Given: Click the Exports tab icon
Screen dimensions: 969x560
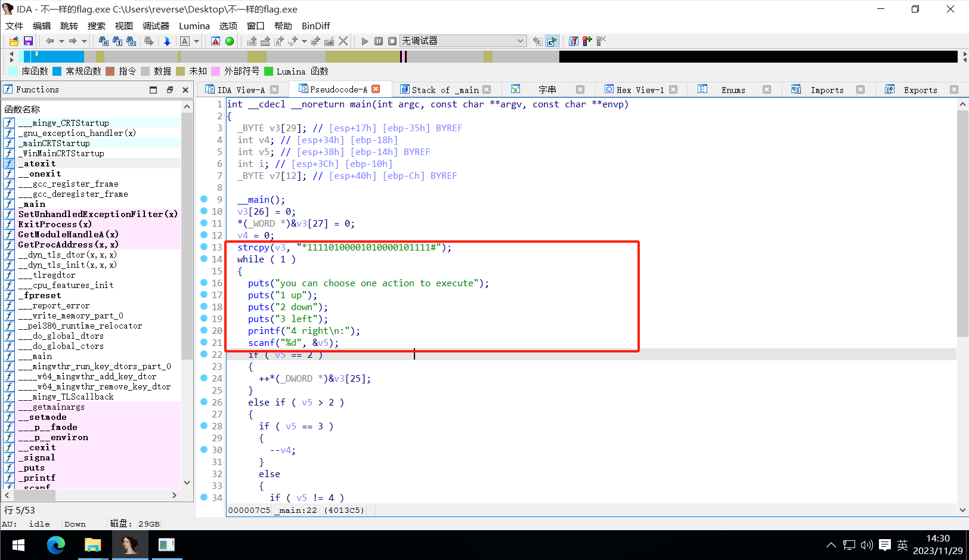Looking at the screenshot, I should [x=890, y=89].
